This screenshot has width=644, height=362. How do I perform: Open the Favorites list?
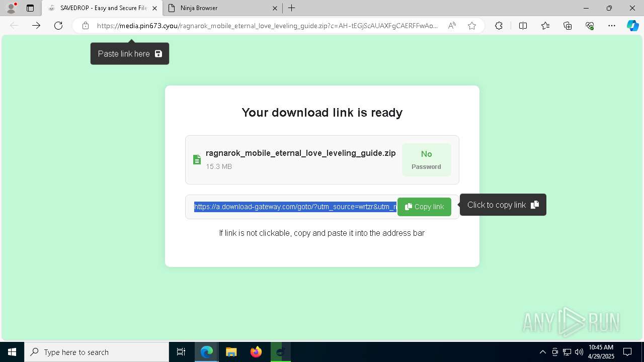click(545, 26)
